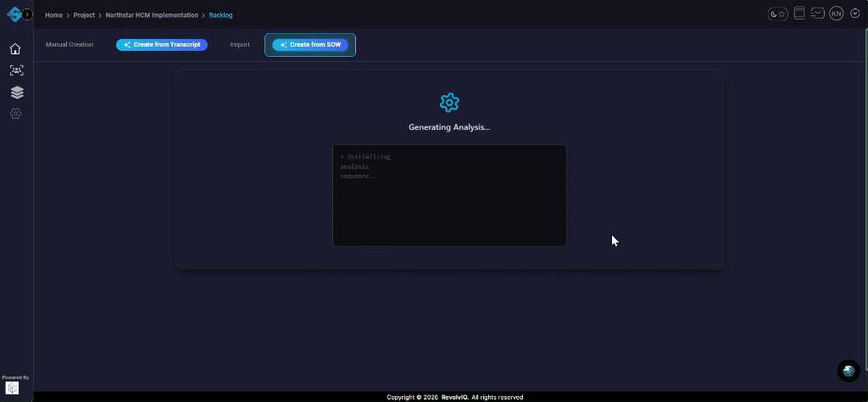Switch to the Manual Creation tab
The image size is (868, 402).
pos(70,44)
